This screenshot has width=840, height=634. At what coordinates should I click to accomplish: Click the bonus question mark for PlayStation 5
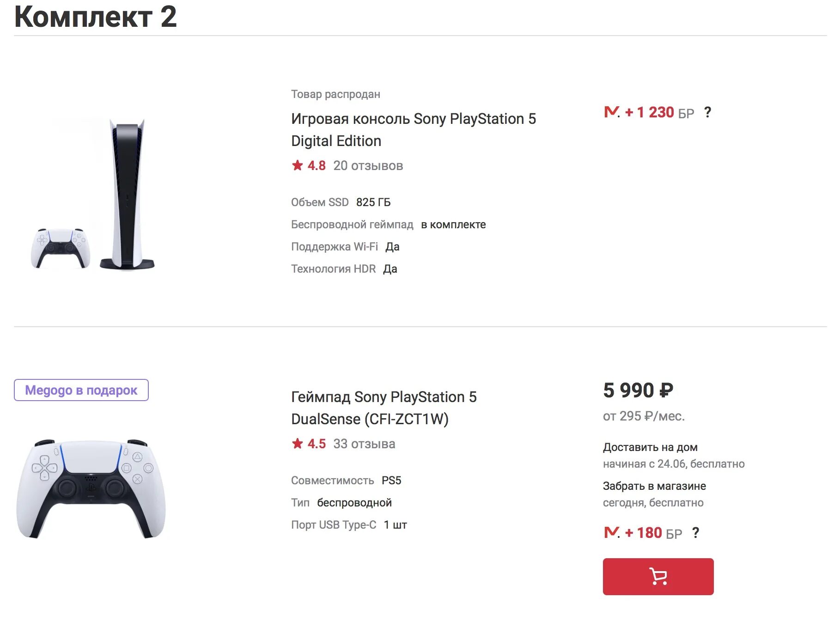(707, 112)
